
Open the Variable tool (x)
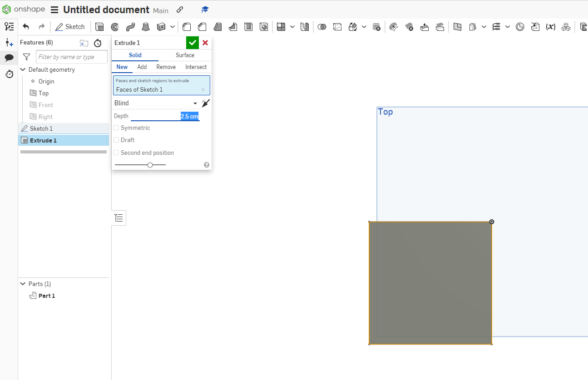coord(551,27)
